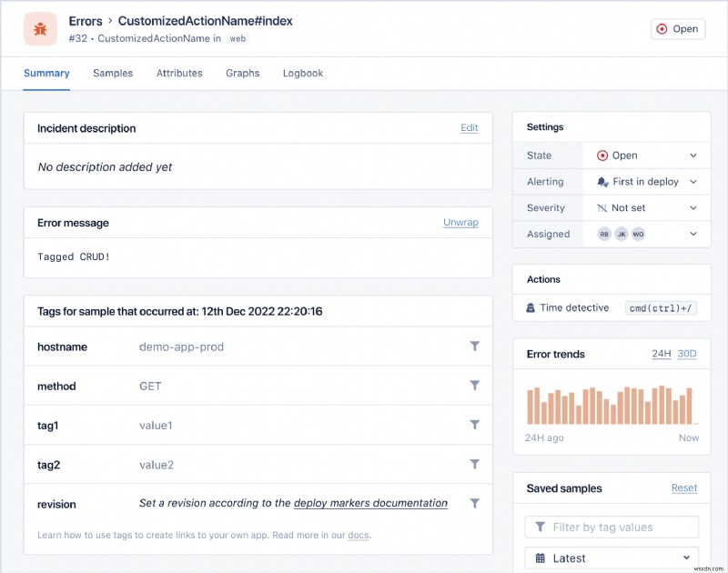
Task: Reset the saved samples filter
Action: coord(684,488)
